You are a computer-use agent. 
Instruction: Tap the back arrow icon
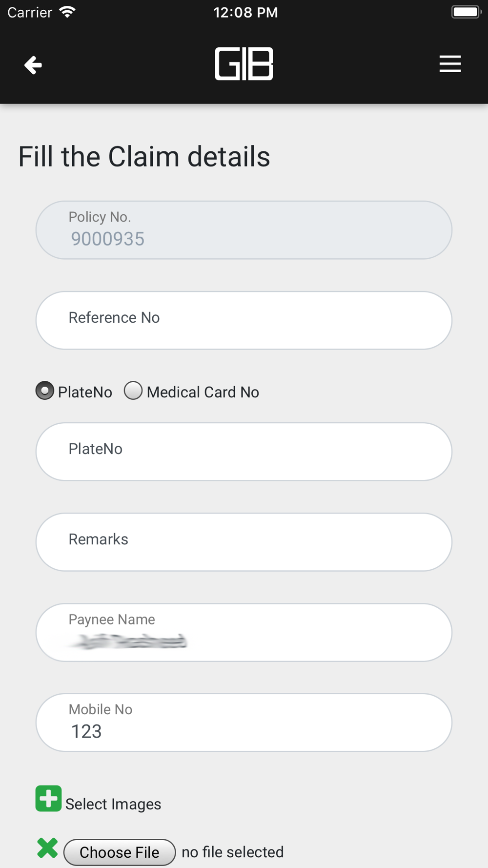[x=33, y=65]
